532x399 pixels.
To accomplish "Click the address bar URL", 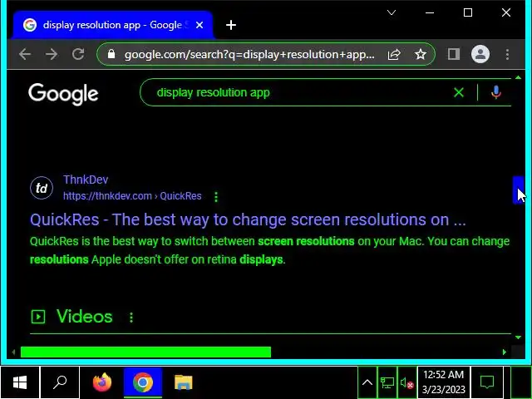I will pos(249,55).
